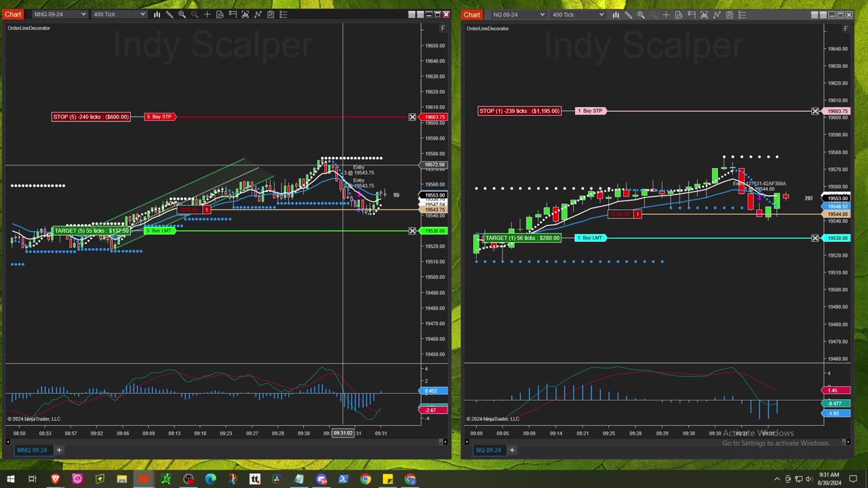Enable crosshair pointer in MNQ chart toolbar
Viewport: 868px width, 488px height.
[x=208, y=14]
